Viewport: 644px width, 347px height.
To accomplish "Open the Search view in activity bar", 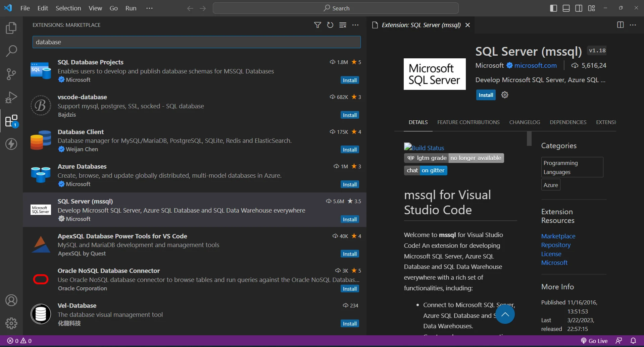I will coord(11,51).
